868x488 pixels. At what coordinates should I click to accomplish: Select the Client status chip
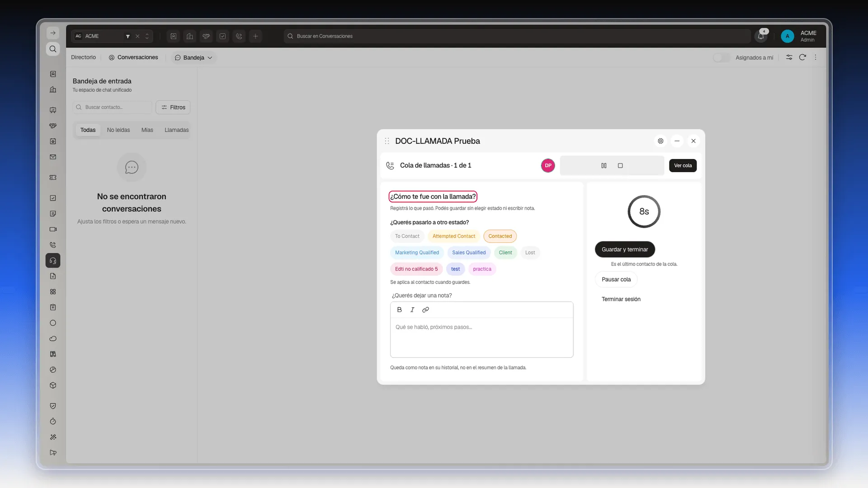(505, 253)
